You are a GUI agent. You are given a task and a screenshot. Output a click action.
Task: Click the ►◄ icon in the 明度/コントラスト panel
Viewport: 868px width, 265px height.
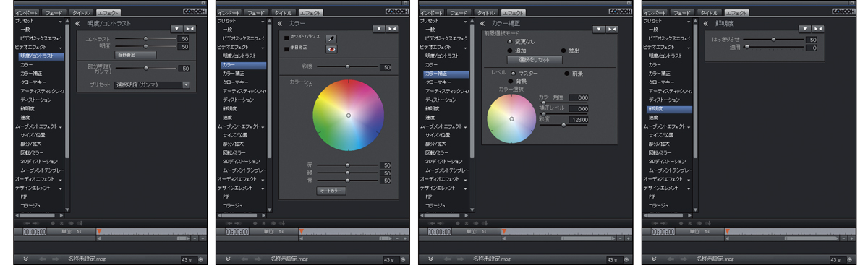click(x=190, y=29)
